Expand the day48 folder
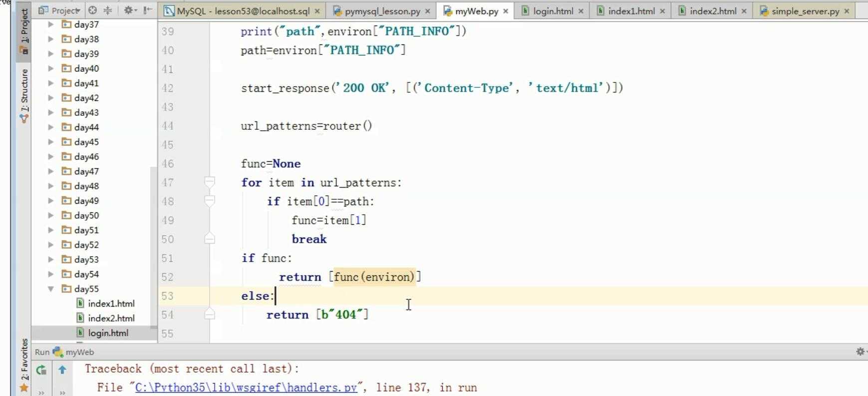The height and width of the screenshot is (396, 868). click(50, 186)
